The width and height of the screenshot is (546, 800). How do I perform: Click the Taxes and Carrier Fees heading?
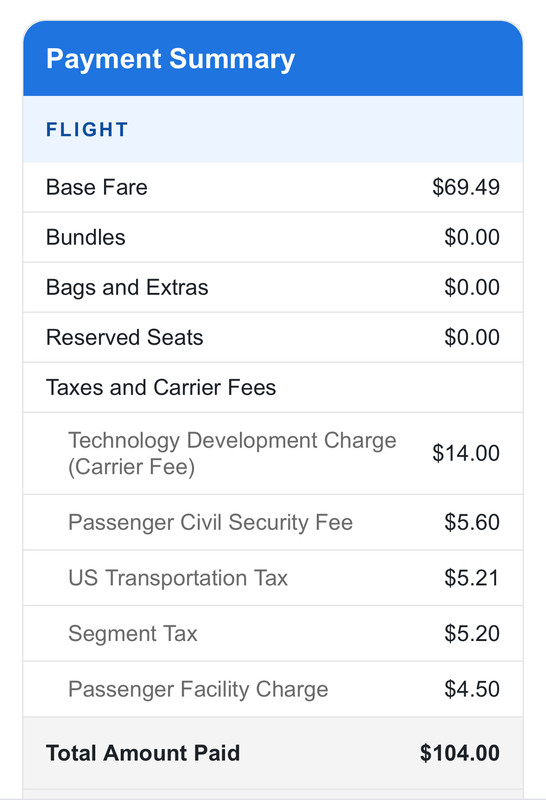(161, 387)
